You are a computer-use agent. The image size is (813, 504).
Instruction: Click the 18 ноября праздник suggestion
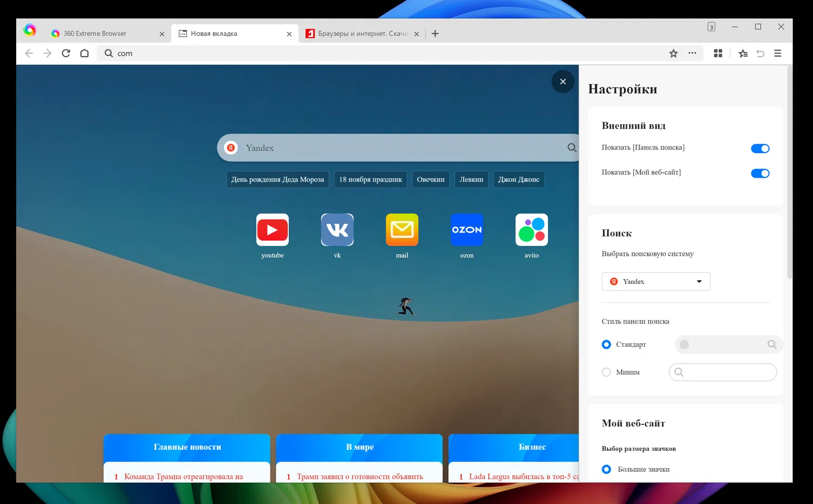[x=371, y=179]
